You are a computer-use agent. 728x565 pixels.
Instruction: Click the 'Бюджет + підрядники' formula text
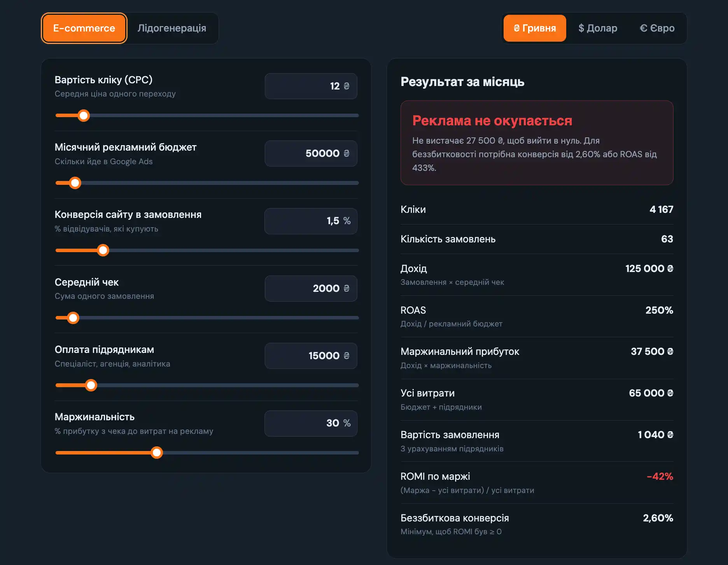click(441, 407)
